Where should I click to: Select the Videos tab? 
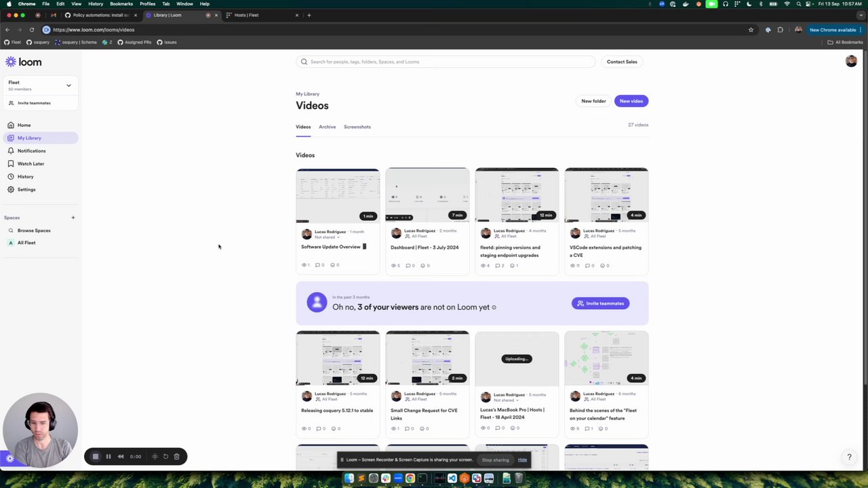pyautogui.click(x=303, y=127)
